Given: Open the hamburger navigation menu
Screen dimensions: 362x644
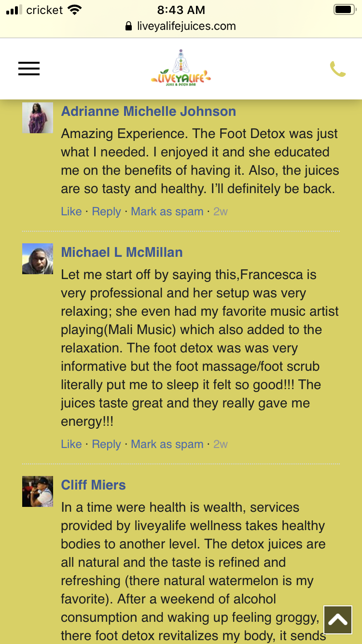Looking at the screenshot, I should tap(29, 69).
